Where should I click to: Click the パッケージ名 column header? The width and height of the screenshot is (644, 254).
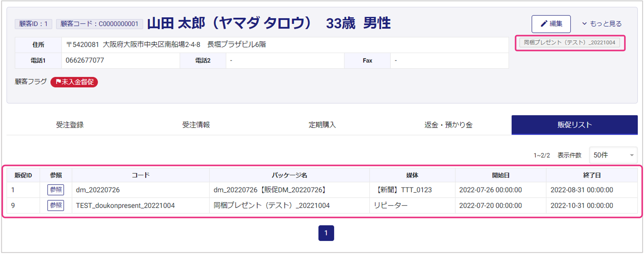[x=289, y=175]
